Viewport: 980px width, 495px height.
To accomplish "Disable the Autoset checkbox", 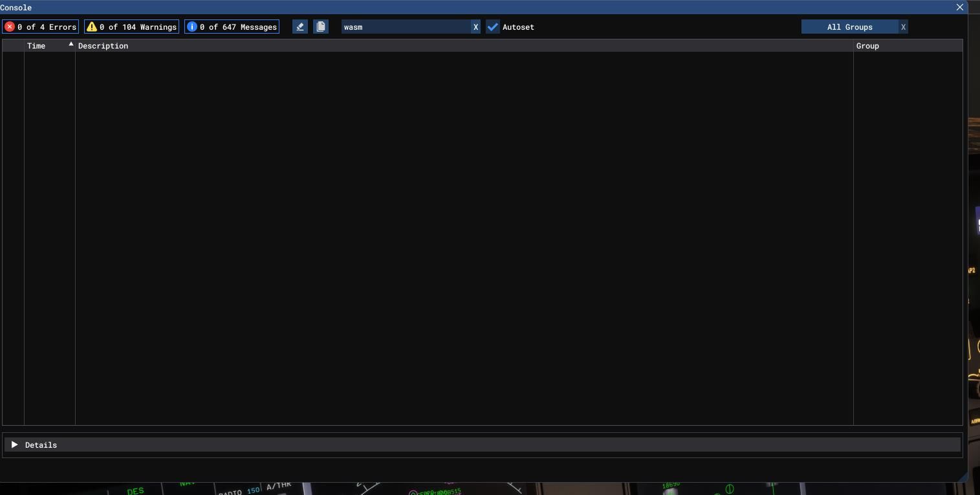I will [493, 27].
